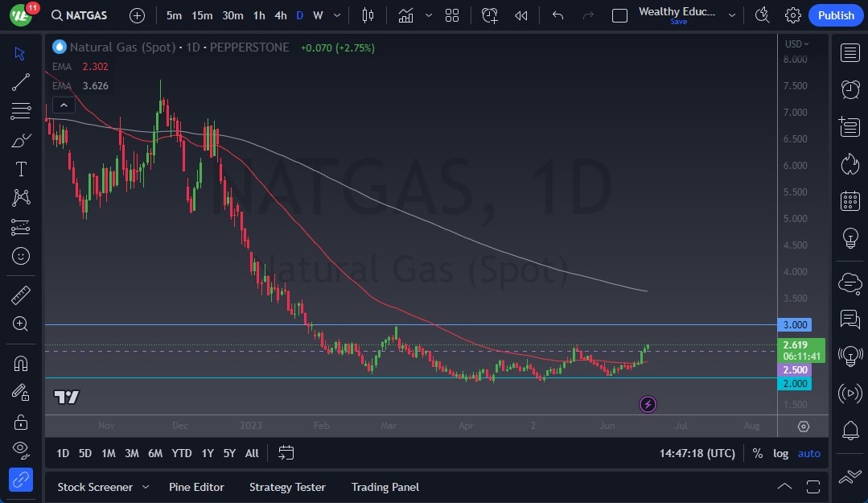Open the alerts clock panel
868x503 pixels.
point(849,89)
